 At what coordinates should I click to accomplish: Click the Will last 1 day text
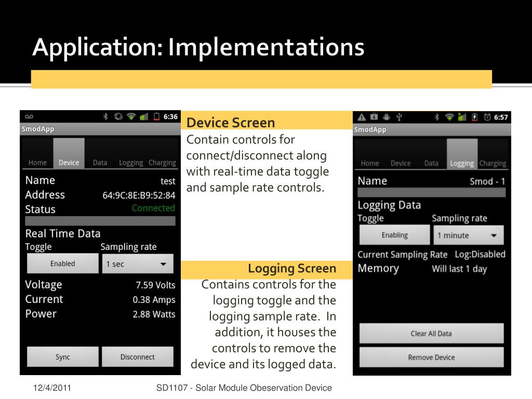click(459, 269)
